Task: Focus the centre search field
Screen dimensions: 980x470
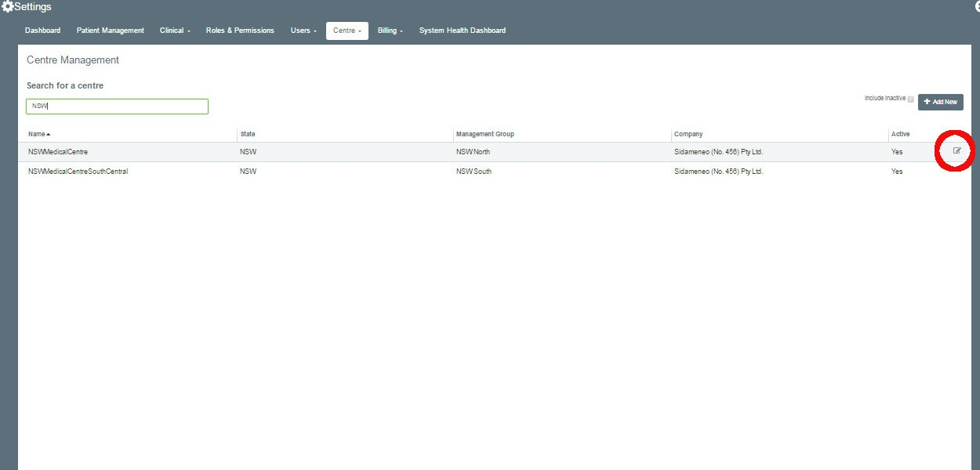Action: pos(117,106)
